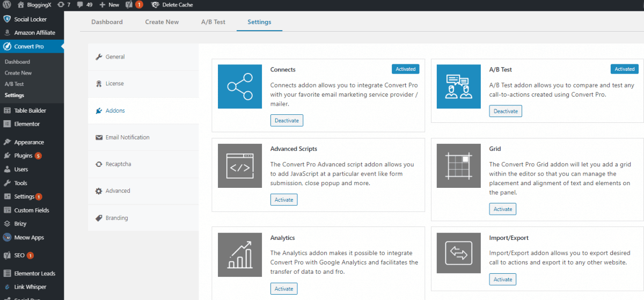Screen dimensions: 644x300
Task: Activate the Advanced Scripts addon
Action: (284, 200)
